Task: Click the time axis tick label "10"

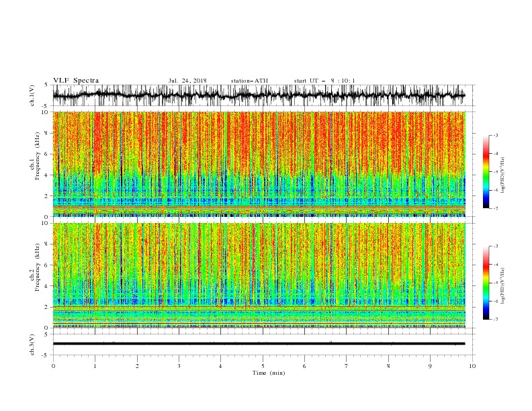Action: click(x=472, y=366)
